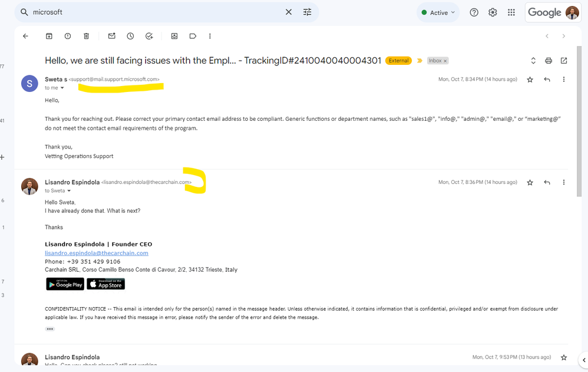Toggle the importance marker next to External

click(419, 61)
